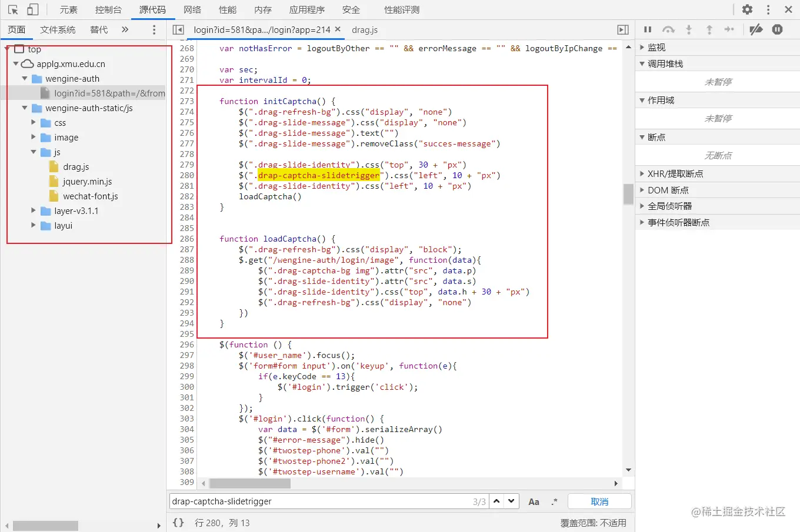Toggle regular expression search

[554, 501]
